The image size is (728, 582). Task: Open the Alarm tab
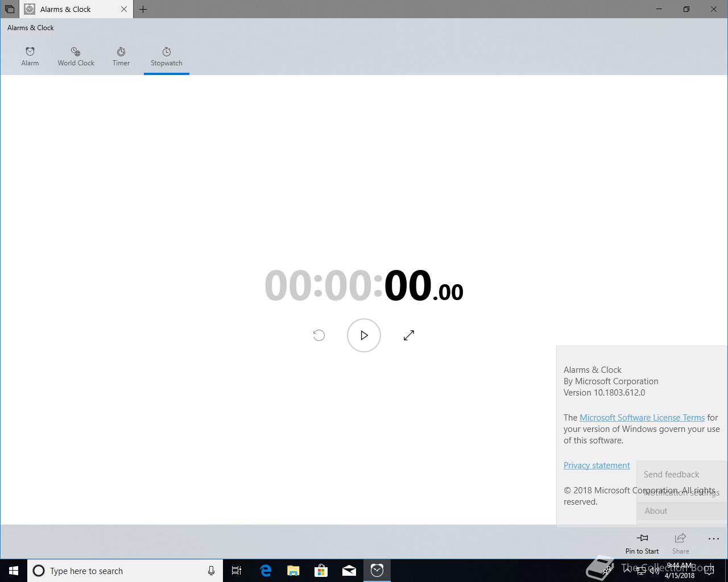pos(30,57)
